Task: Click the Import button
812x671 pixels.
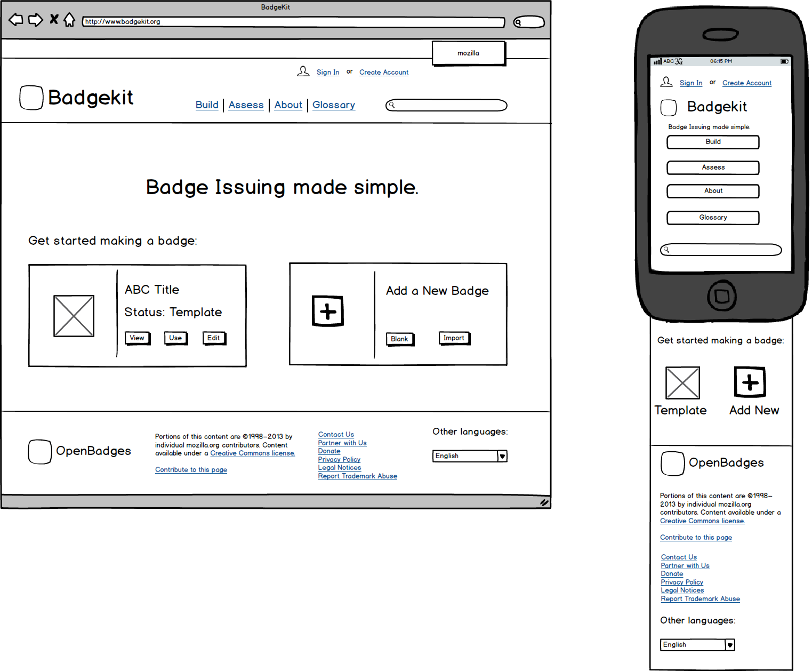Action: click(x=454, y=338)
